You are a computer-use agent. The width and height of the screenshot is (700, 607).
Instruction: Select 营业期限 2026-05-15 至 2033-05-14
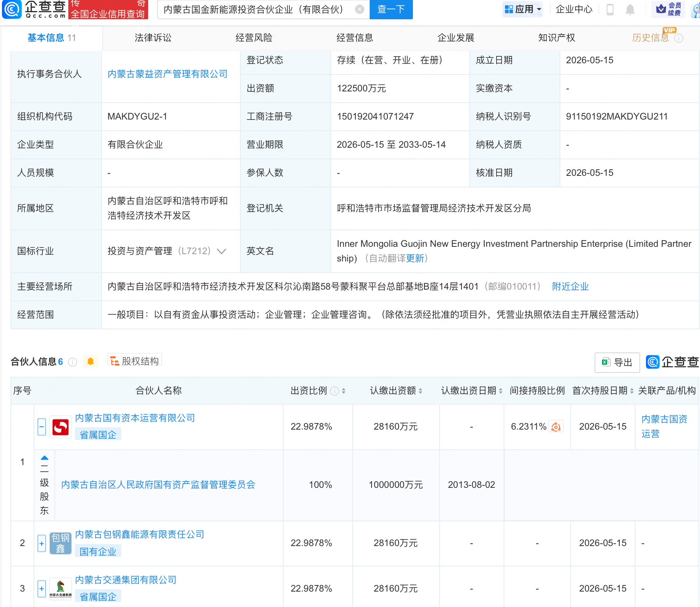tap(391, 145)
